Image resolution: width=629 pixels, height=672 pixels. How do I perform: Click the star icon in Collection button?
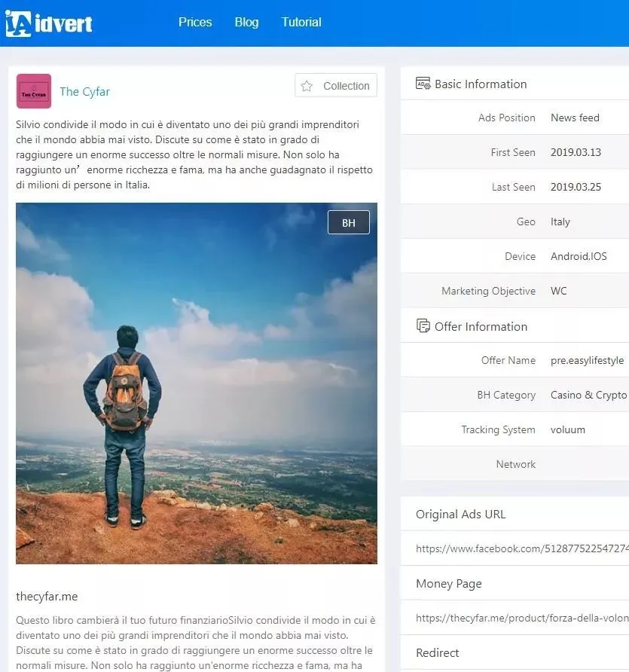pos(307,86)
